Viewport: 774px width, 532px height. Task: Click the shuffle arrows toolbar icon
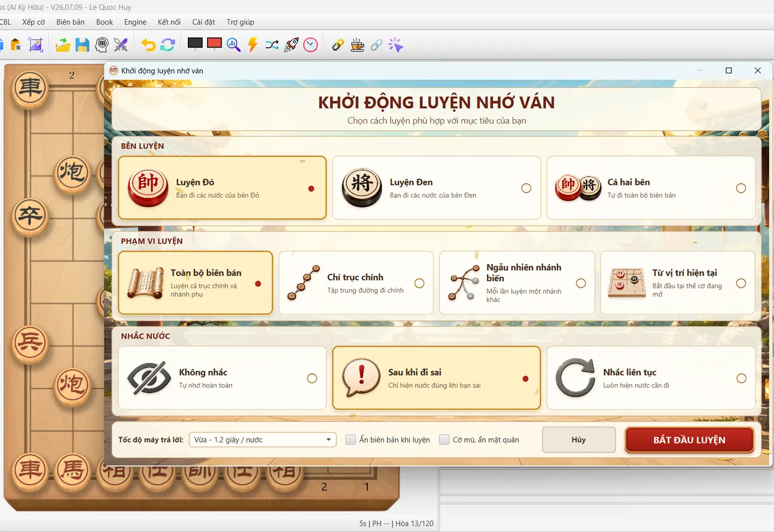272,45
